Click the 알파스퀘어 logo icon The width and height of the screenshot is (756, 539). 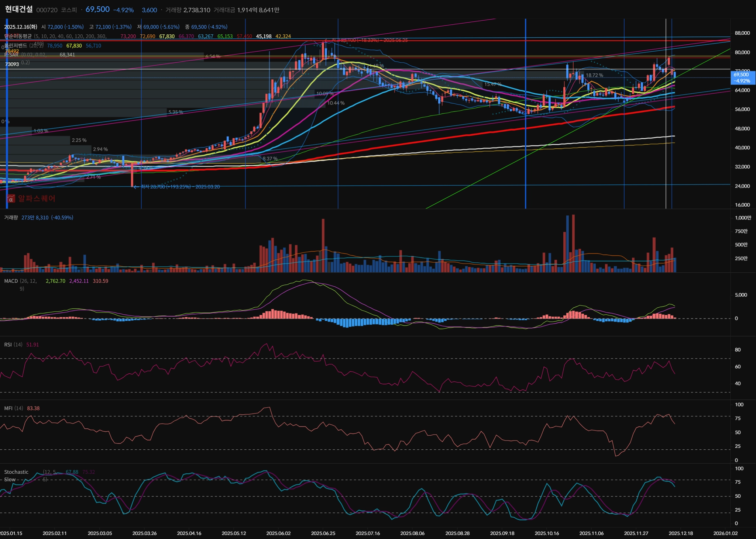(11, 199)
